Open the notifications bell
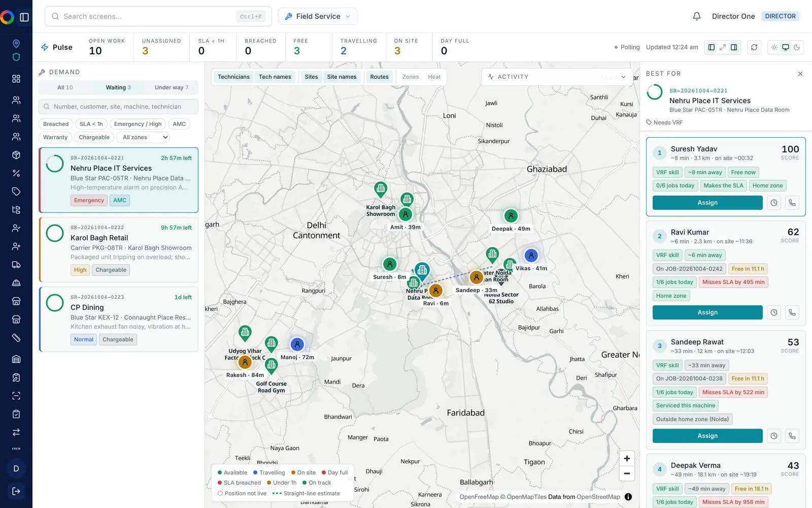Screen dimensions: 812x508 tap(697, 16)
